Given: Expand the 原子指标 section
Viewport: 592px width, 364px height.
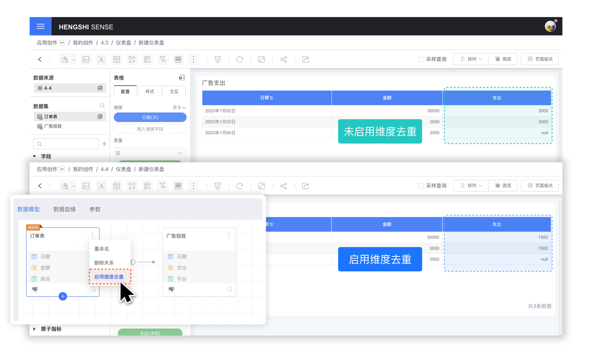Looking at the screenshot, I should (34, 329).
